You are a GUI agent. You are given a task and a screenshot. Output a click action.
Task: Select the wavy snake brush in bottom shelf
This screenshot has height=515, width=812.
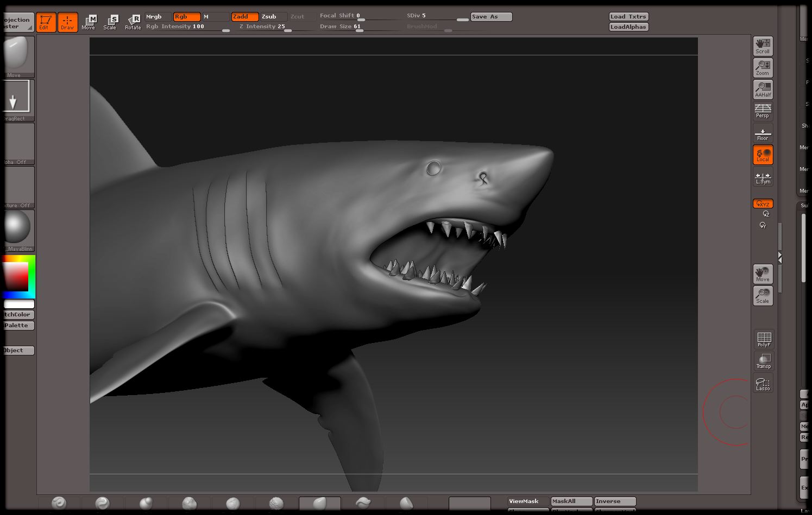[x=363, y=504]
